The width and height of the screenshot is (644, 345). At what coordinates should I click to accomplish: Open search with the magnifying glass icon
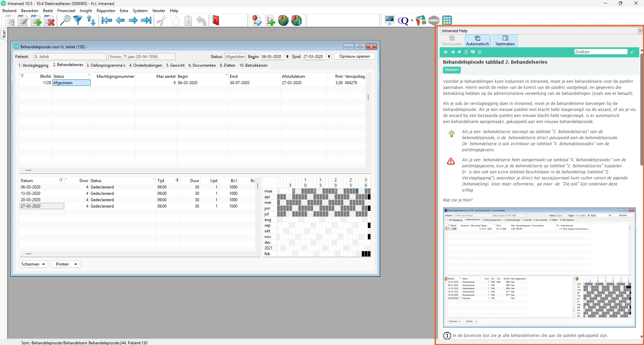pos(65,20)
